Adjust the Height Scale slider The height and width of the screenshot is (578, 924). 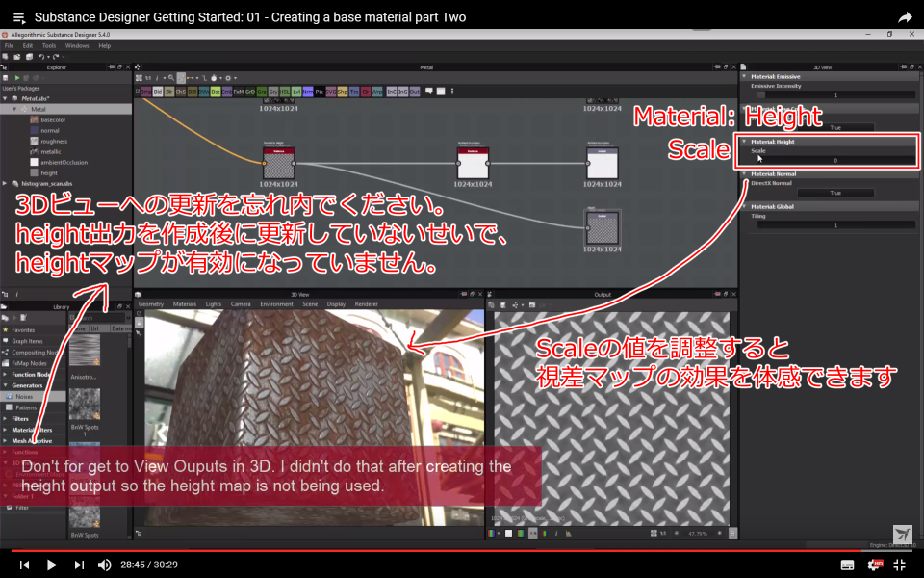click(x=835, y=160)
